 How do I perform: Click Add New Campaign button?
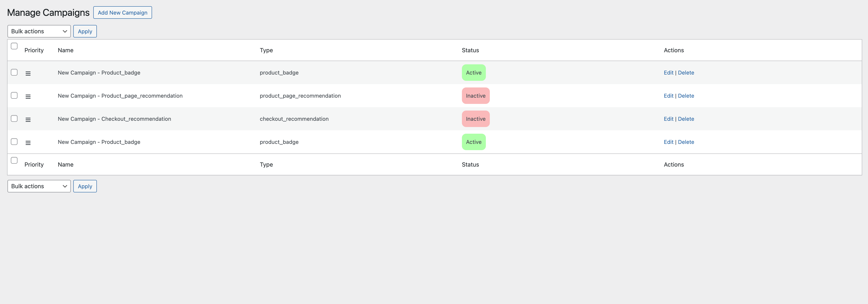pyautogui.click(x=122, y=13)
